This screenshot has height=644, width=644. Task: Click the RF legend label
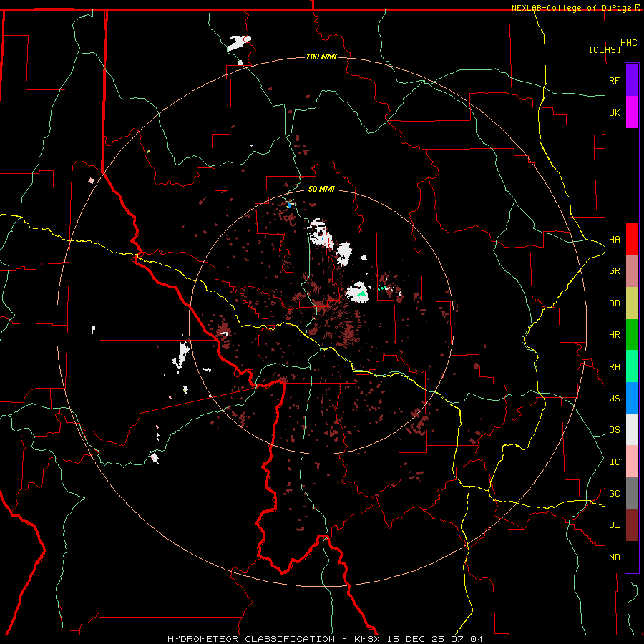[x=614, y=80]
